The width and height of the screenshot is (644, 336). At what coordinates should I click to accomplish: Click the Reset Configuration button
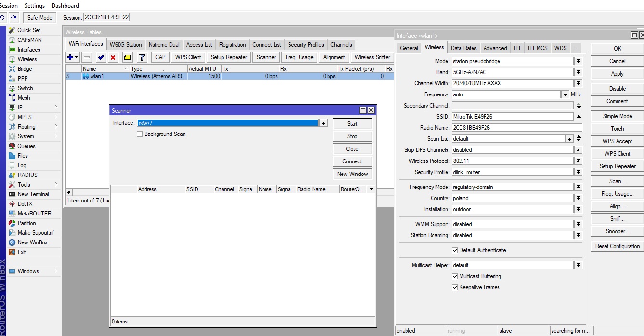(617, 246)
